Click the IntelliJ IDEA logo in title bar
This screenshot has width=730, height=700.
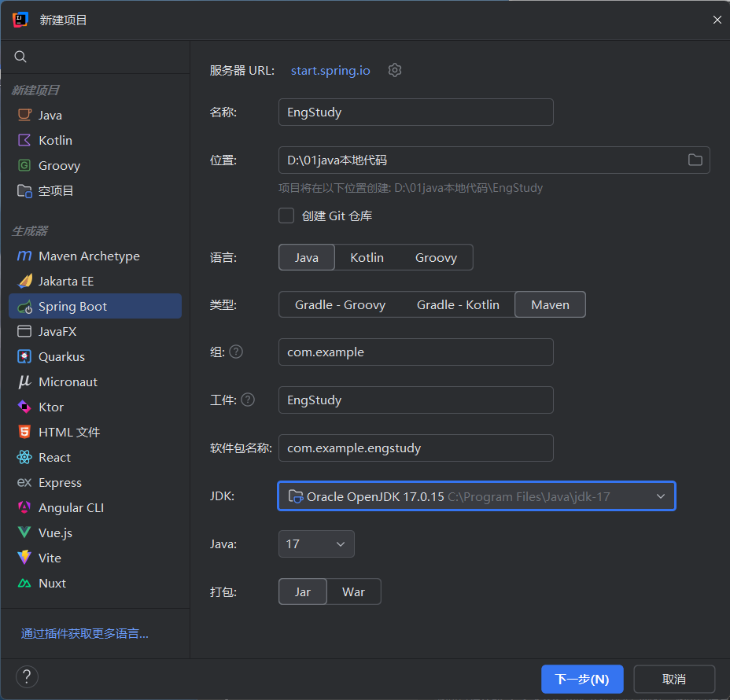(20, 20)
